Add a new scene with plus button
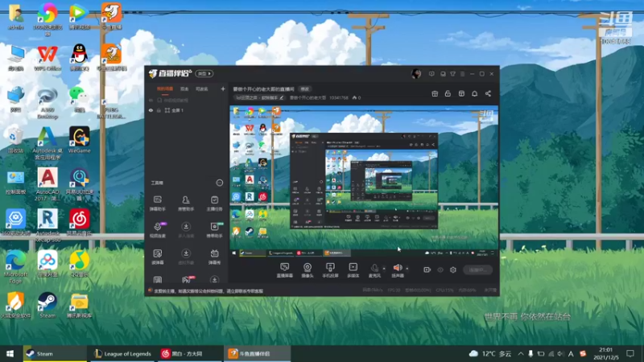 [223, 88]
